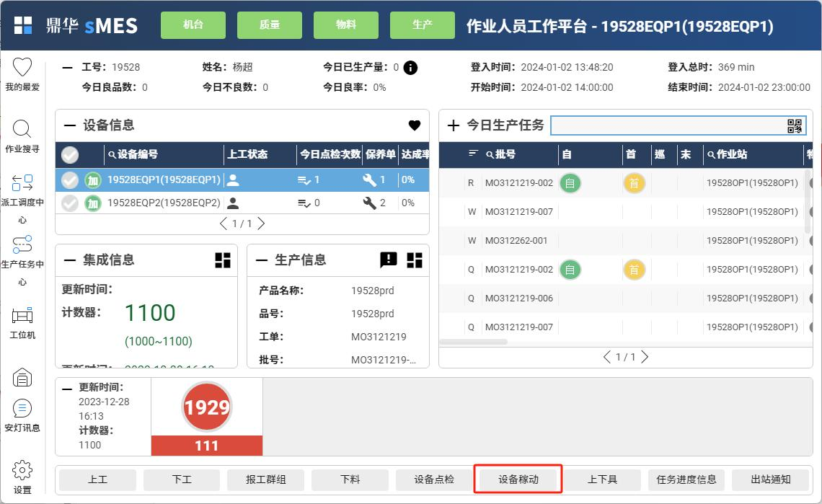
Task: Click the 上工 button
Action: pyautogui.click(x=97, y=479)
